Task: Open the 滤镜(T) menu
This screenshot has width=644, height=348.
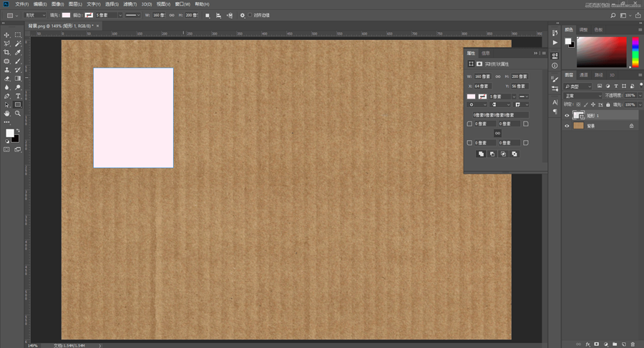Action: [130, 4]
